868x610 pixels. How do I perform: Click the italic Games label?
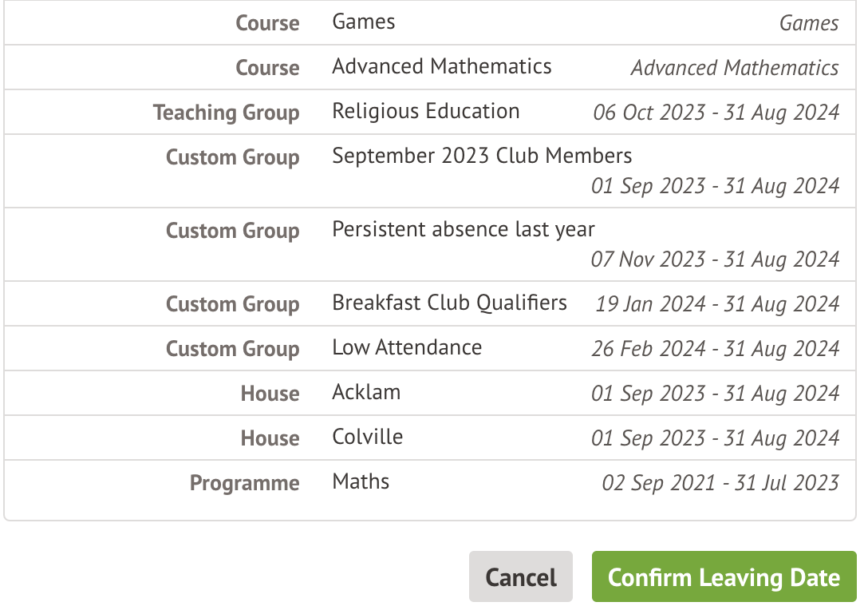(808, 23)
